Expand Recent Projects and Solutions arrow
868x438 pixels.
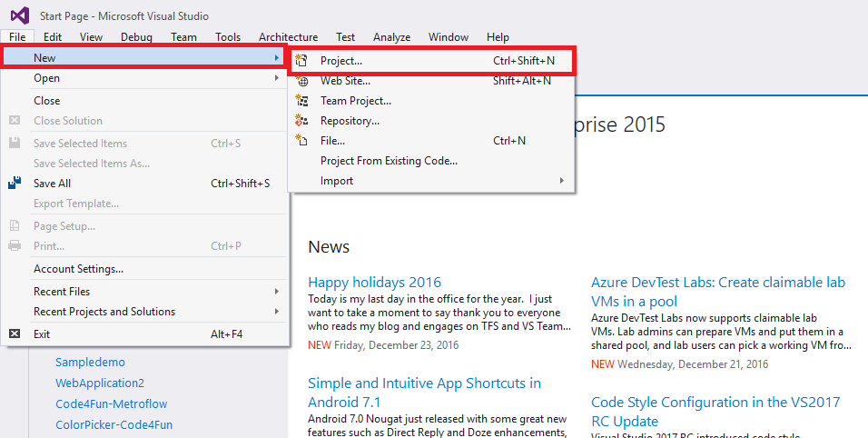coord(276,311)
